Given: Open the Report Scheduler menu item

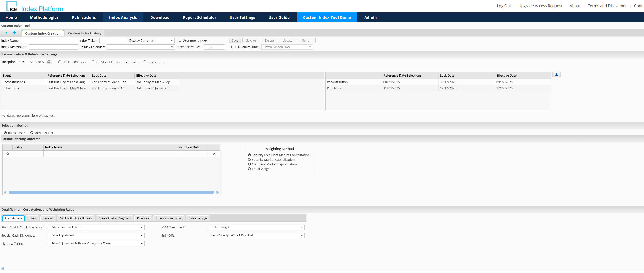Looking at the screenshot, I should [199, 17].
